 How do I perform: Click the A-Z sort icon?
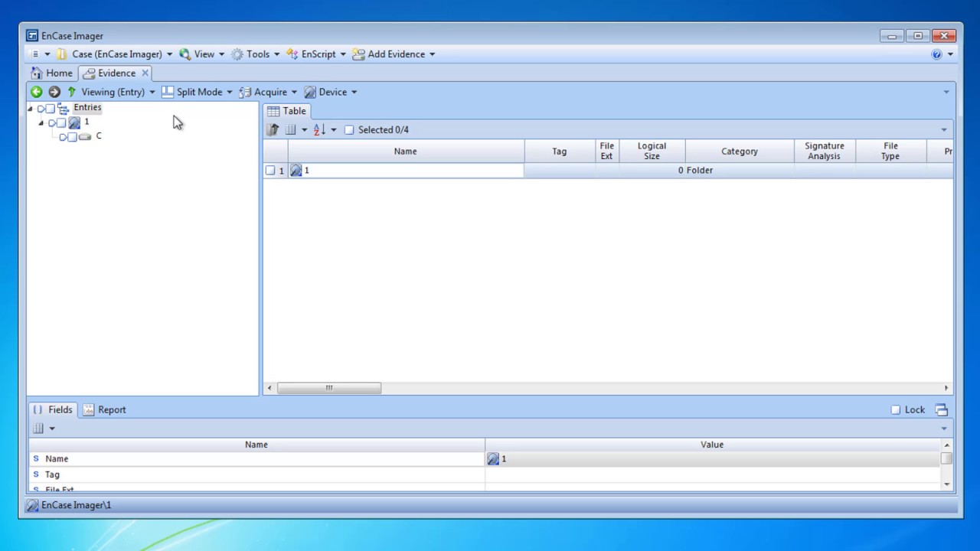[x=320, y=130]
